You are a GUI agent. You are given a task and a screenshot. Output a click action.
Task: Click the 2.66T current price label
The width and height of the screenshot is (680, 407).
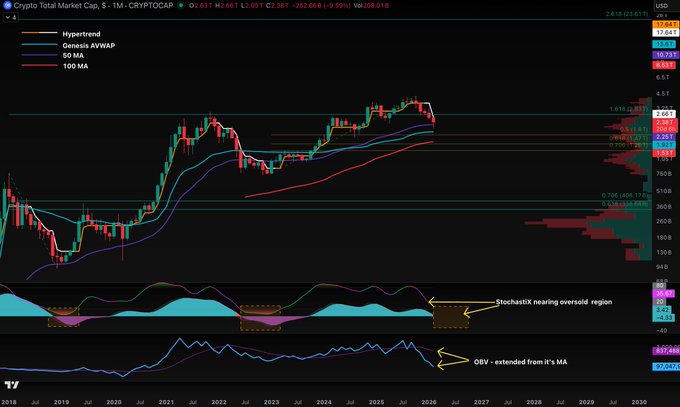[662, 115]
